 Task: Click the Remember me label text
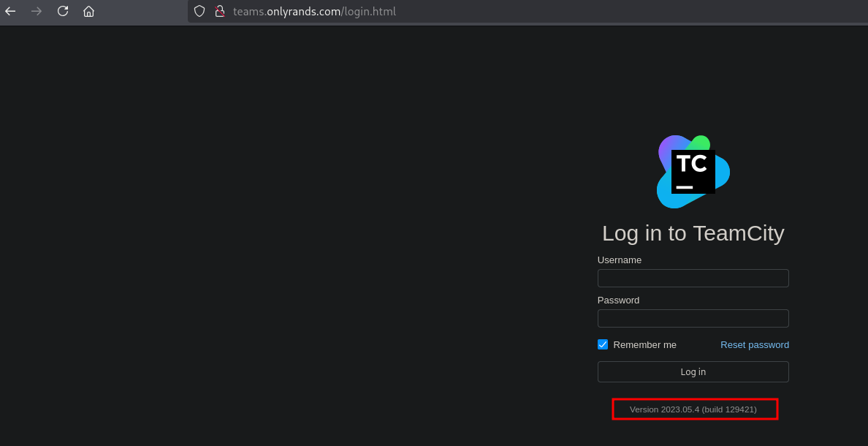(x=644, y=345)
